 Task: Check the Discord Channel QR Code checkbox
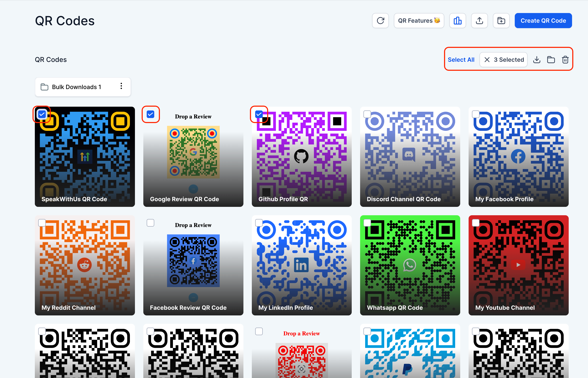tap(367, 114)
